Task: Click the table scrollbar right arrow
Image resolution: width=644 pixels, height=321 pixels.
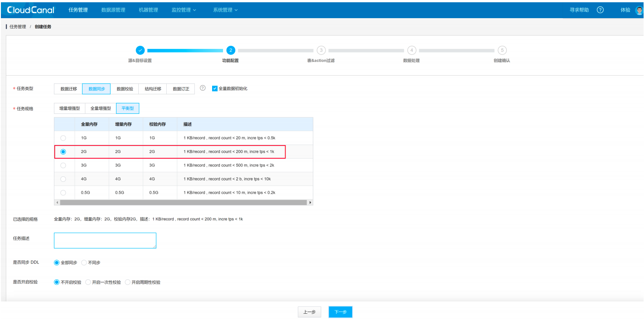Action: tap(310, 202)
